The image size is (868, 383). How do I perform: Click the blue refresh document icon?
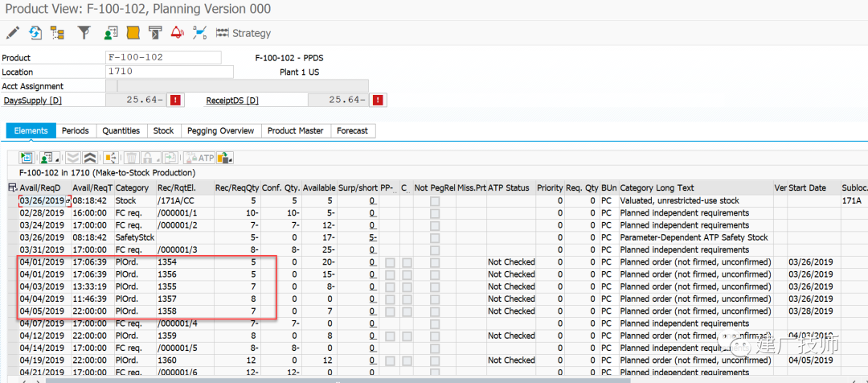(35, 33)
